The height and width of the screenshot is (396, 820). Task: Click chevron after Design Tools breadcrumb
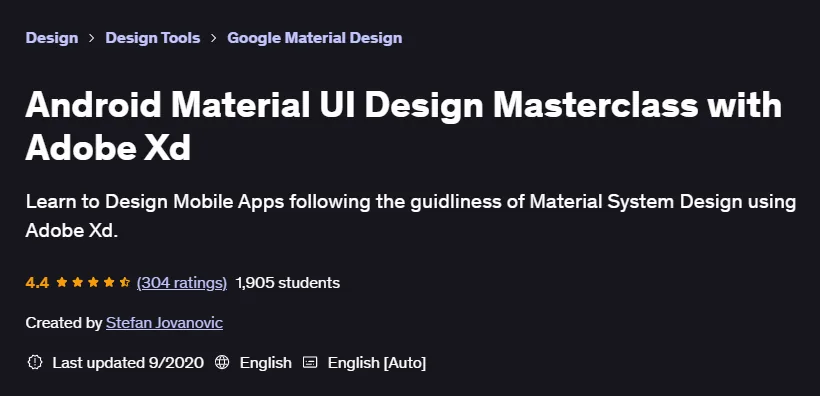click(214, 38)
